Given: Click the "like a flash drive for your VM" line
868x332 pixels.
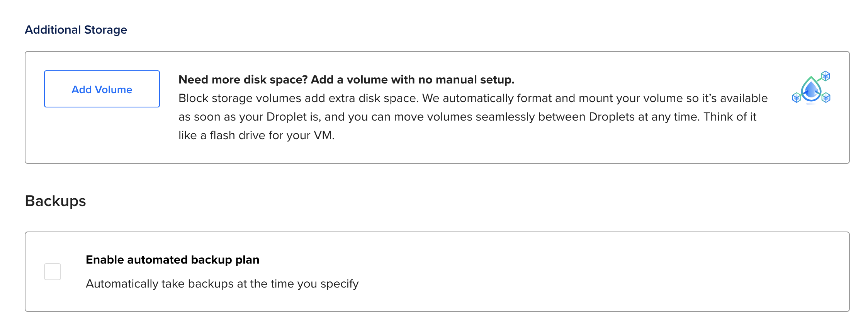Looking at the screenshot, I should point(256,135).
